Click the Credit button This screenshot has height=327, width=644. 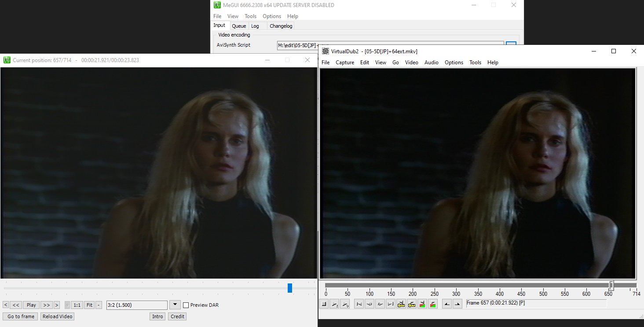pyautogui.click(x=177, y=316)
